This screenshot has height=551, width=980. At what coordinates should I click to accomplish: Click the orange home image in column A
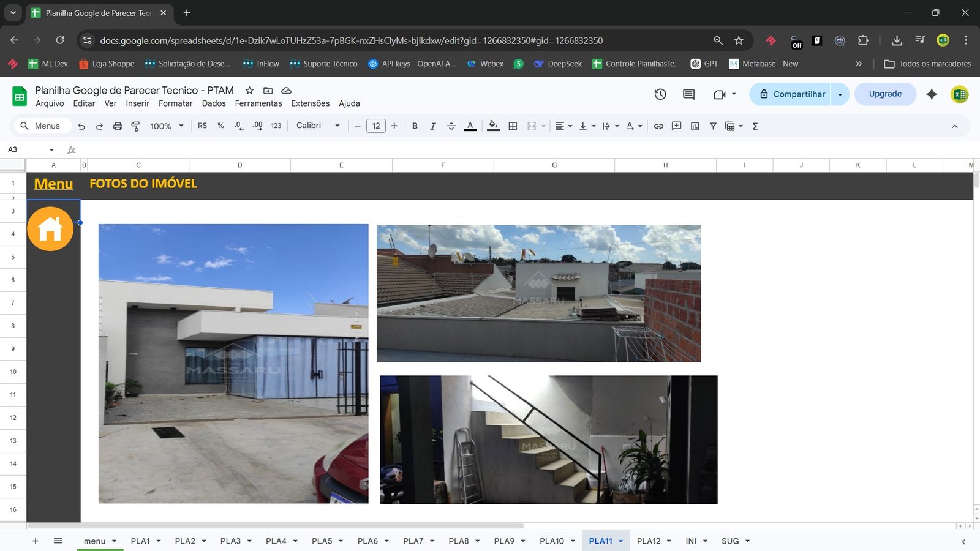(51, 228)
